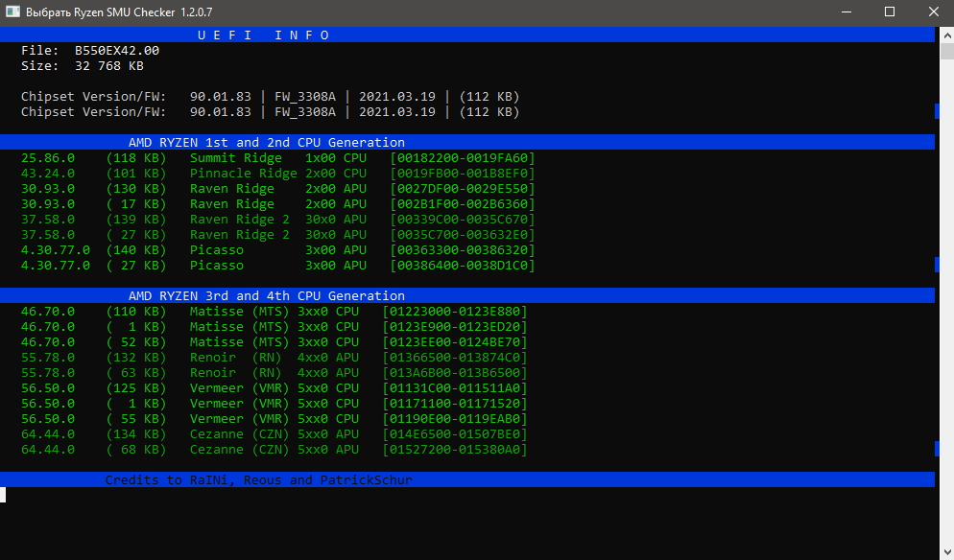Click address [014E6500-01507BE0] of Cezanne
Image resolution: width=954 pixels, height=560 pixels.
click(x=455, y=434)
